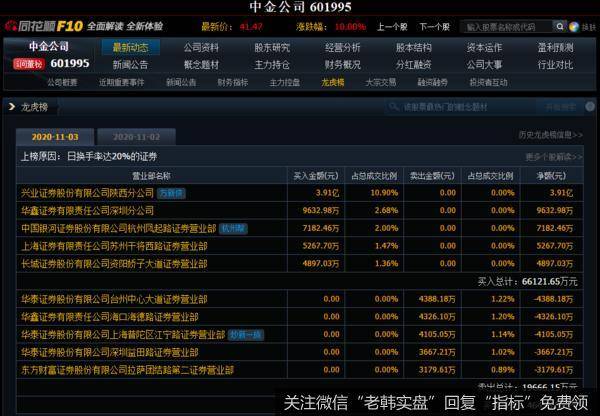Screen dimensions: 600x416
Task: Click the 龙虎榜 section arrow icon
Action: coord(11,107)
